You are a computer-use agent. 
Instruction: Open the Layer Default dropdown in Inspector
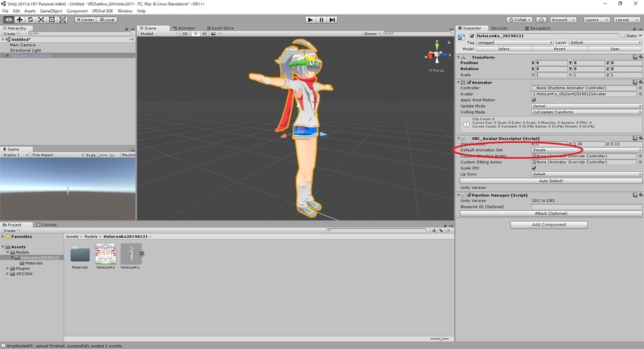(605, 43)
